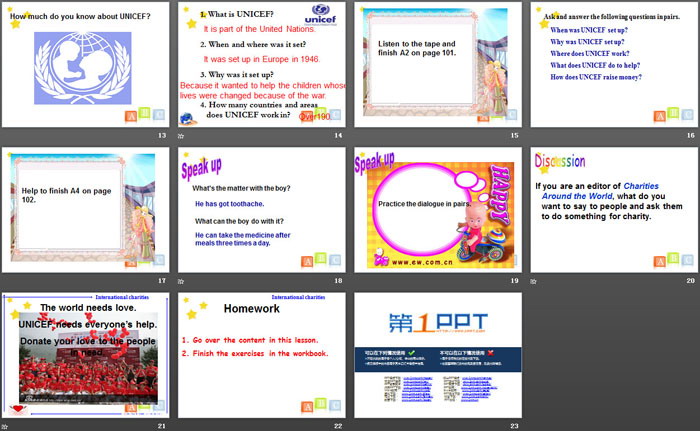Screen dimensions: 700x431
Task: Click green B block on slide 13
Action: [x=144, y=113]
